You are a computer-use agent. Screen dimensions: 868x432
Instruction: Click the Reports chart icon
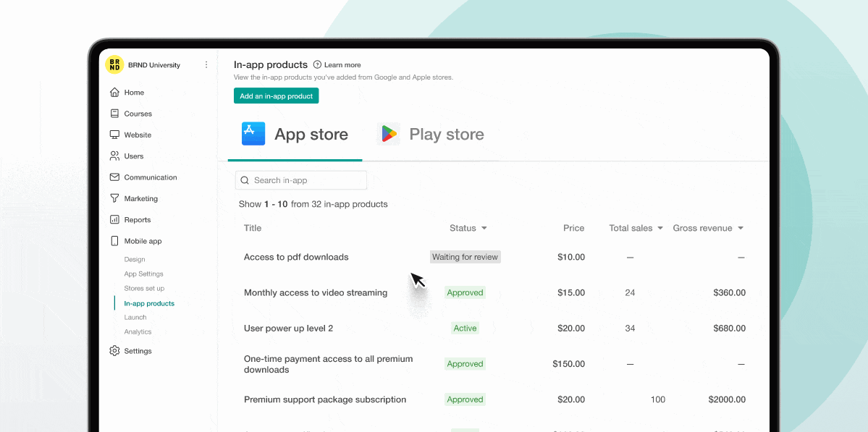point(114,220)
